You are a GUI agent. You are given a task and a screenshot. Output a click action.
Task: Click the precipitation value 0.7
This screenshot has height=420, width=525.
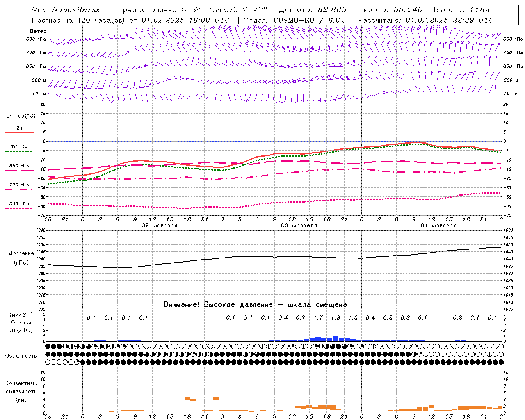[301, 318]
